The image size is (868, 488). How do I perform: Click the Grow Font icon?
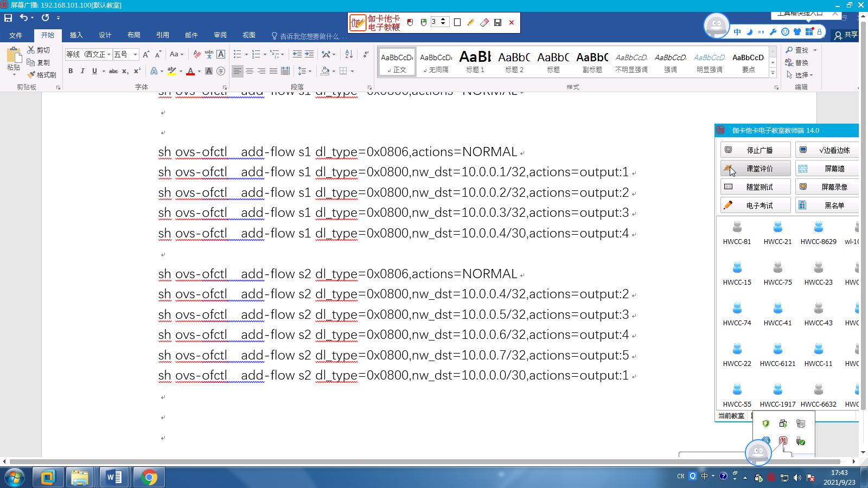[x=146, y=54]
